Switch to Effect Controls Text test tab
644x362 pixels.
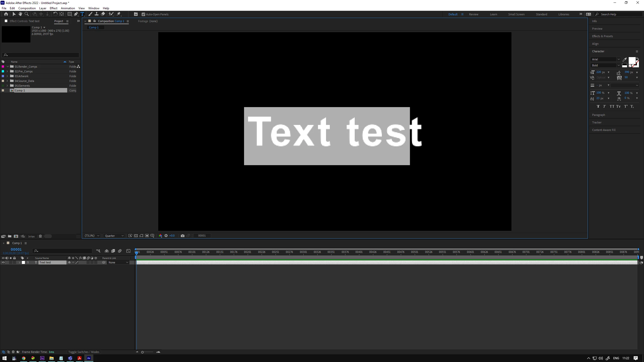pyautogui.click(x=24, y=21)
